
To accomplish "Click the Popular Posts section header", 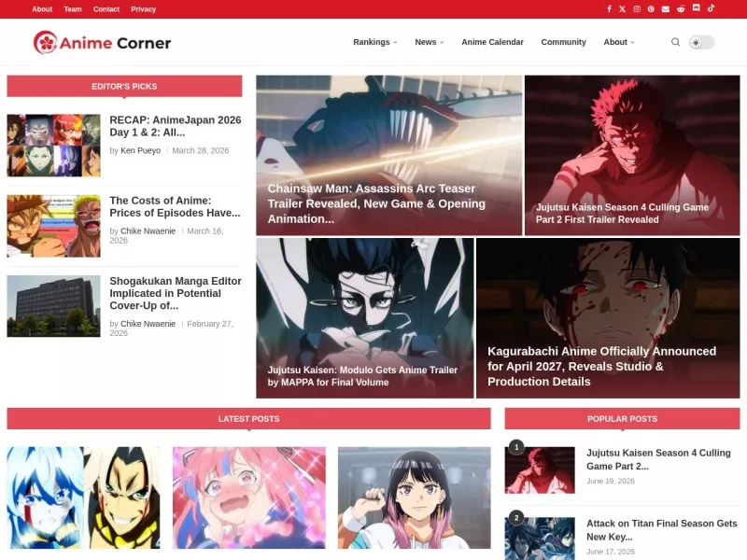I will point(622,418).
